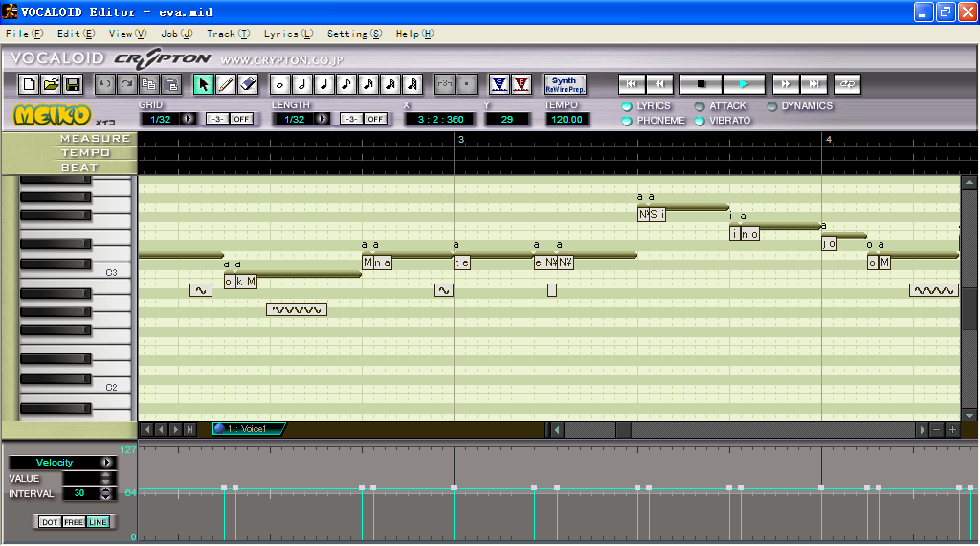The image size is (980, 546).
Task: Open the File menu
Action: click(24, 34)
